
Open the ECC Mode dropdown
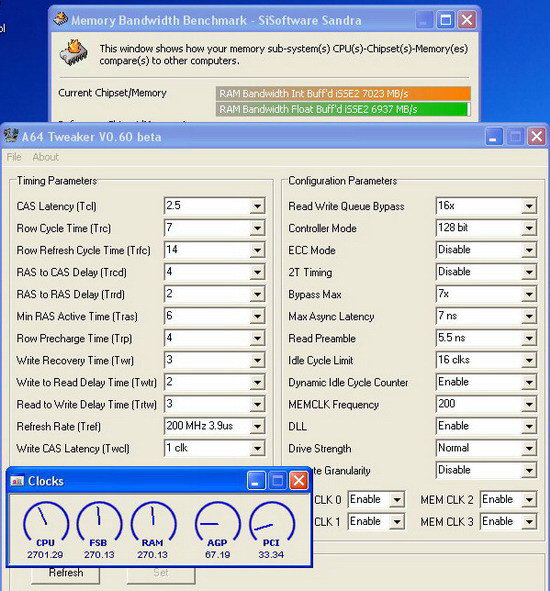[x=529, y=250]
